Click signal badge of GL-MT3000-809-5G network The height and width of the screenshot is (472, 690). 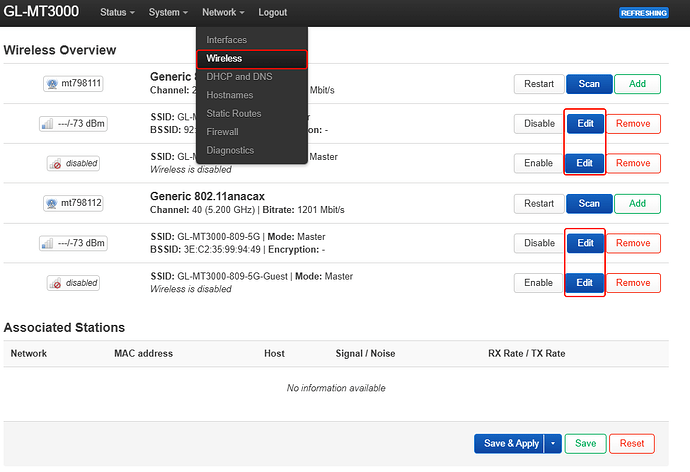point(74,243)
